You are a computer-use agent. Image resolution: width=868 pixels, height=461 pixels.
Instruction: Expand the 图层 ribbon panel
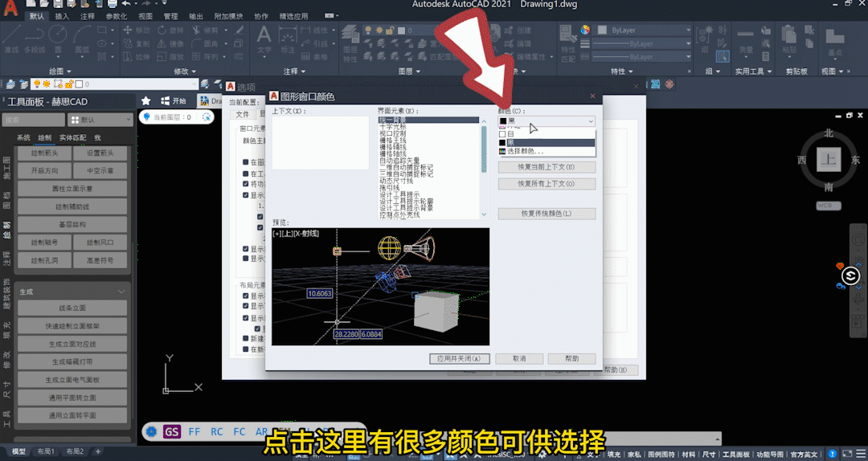pyautogui.click(x=409, y=71)
